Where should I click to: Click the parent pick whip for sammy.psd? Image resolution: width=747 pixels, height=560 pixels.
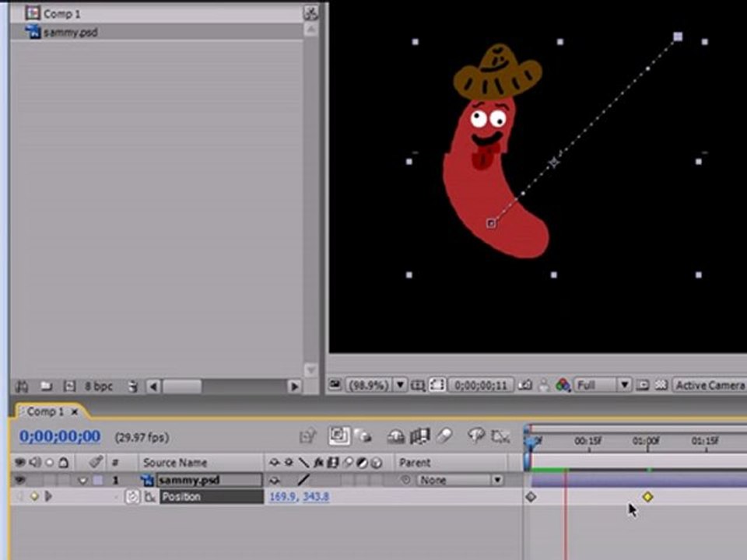[405, 480]
